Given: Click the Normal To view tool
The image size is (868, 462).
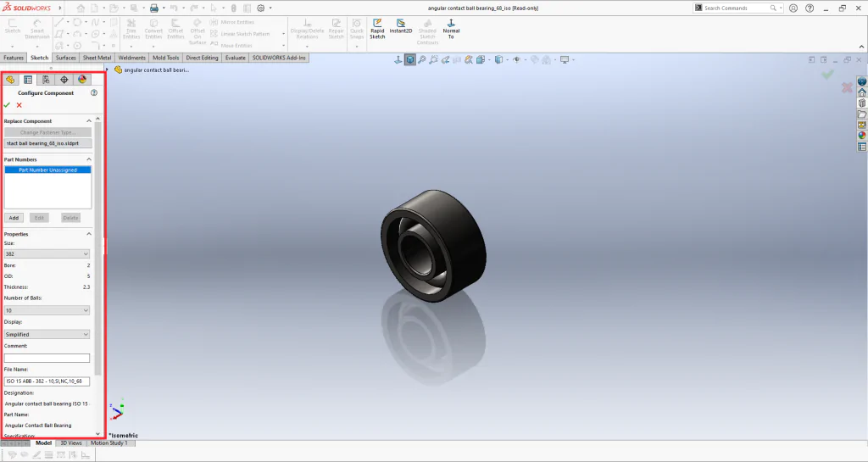Looking at the screenshot, I should 451,30.
